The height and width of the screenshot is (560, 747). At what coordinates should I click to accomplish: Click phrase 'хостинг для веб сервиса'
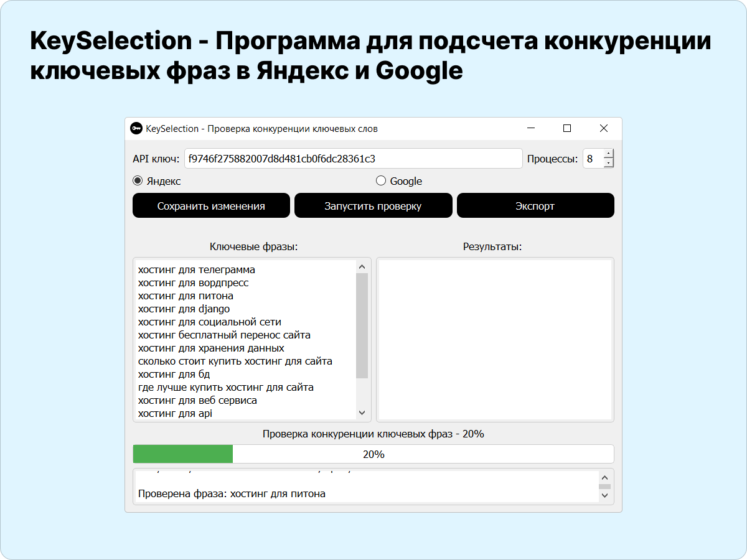[197, 401]
